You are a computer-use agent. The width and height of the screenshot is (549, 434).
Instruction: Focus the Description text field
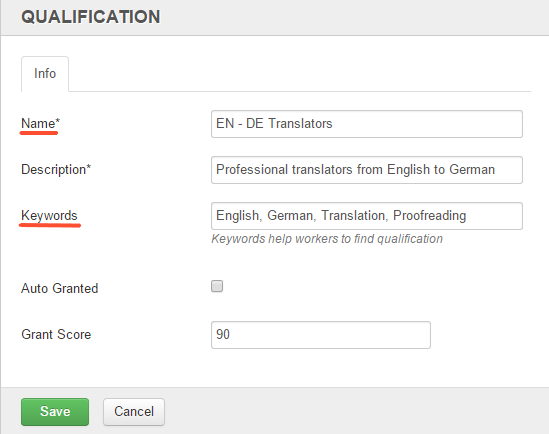pos(367,170)
